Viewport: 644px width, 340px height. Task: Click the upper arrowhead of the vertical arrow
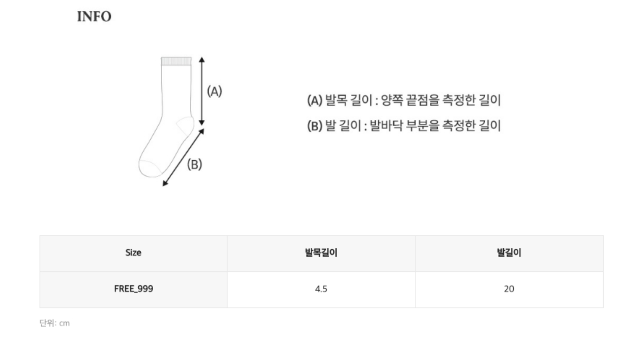click(202, 59)
